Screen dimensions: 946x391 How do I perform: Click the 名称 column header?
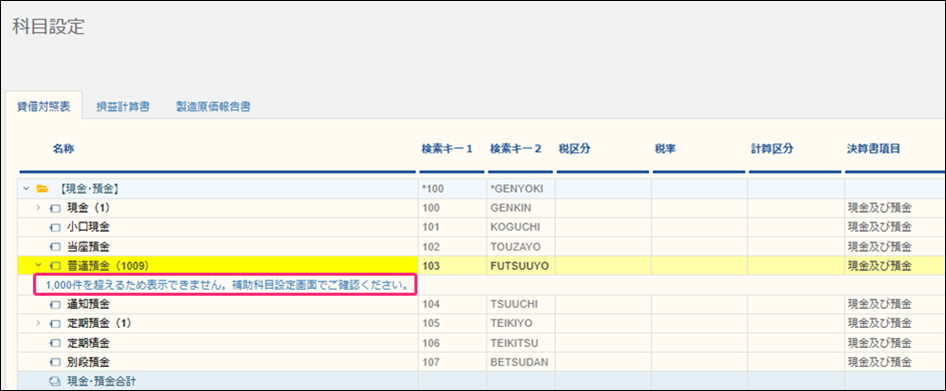(63, 149)
